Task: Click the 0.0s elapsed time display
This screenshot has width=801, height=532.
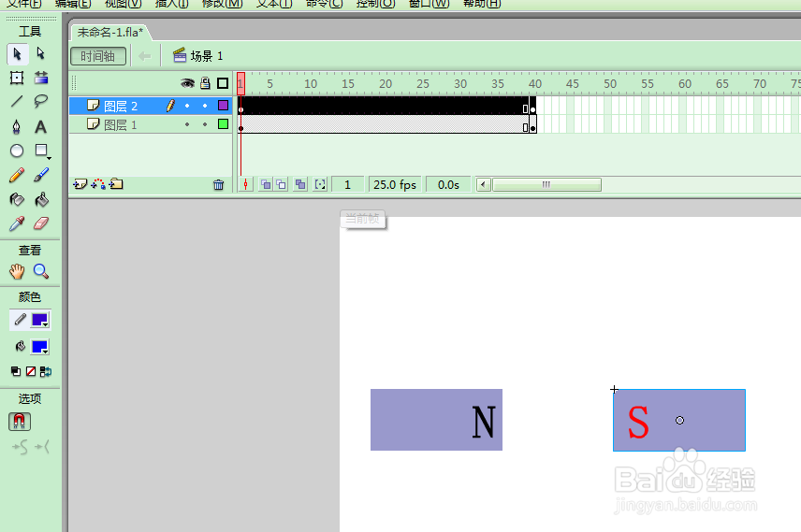Action: coord(448,184)
